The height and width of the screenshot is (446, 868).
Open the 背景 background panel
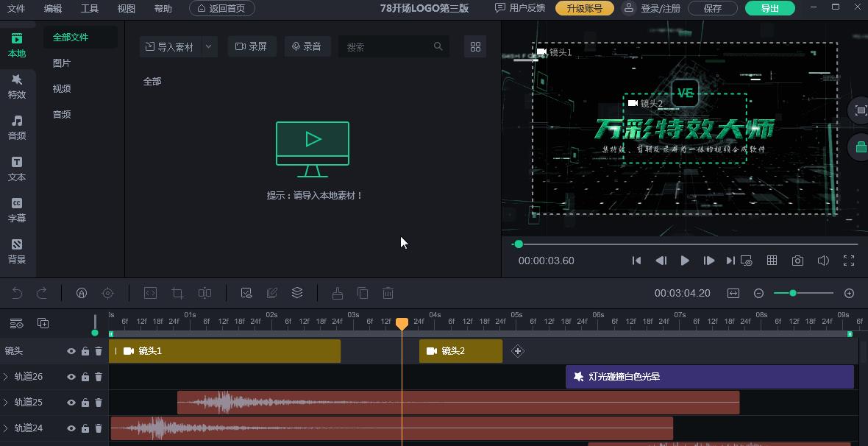click(x=17, y=251)
